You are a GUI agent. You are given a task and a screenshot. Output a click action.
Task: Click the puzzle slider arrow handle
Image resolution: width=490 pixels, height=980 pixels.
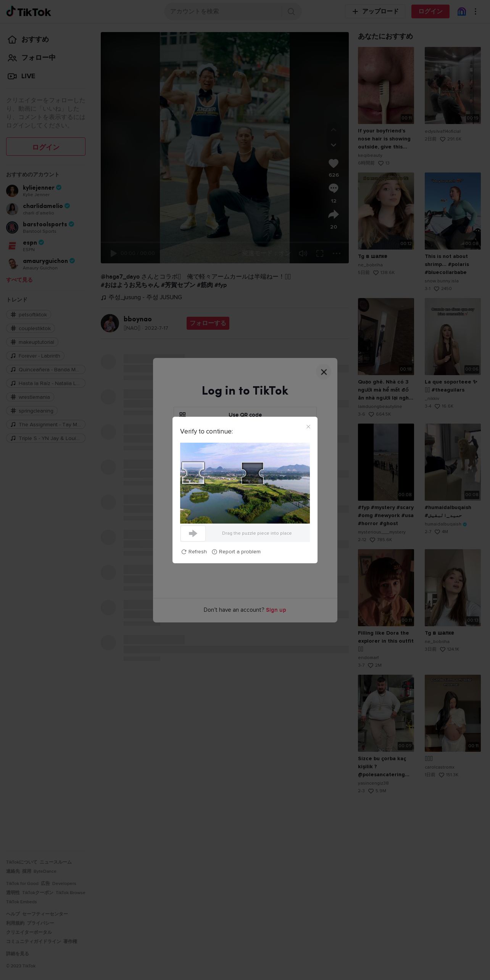(193, 534)
